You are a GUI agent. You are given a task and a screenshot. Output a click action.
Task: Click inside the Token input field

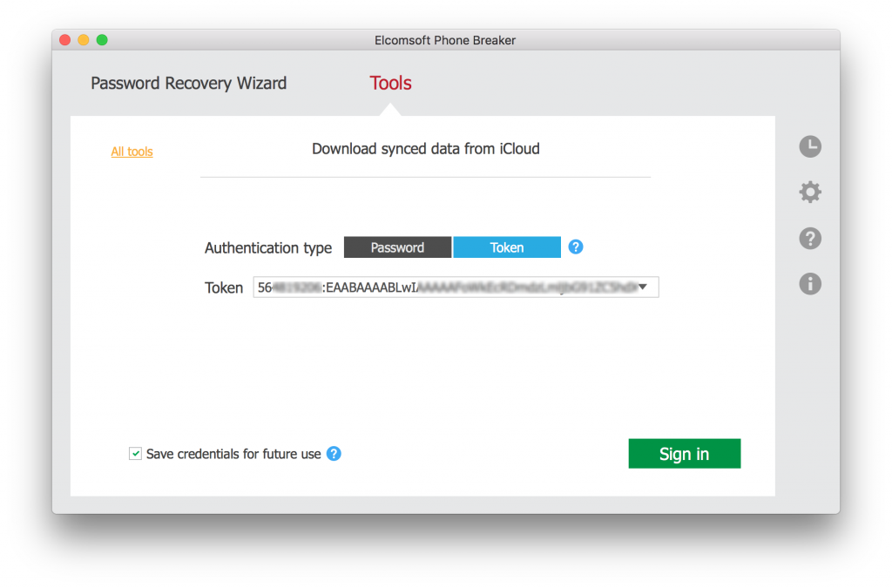(x=436, y=287)
